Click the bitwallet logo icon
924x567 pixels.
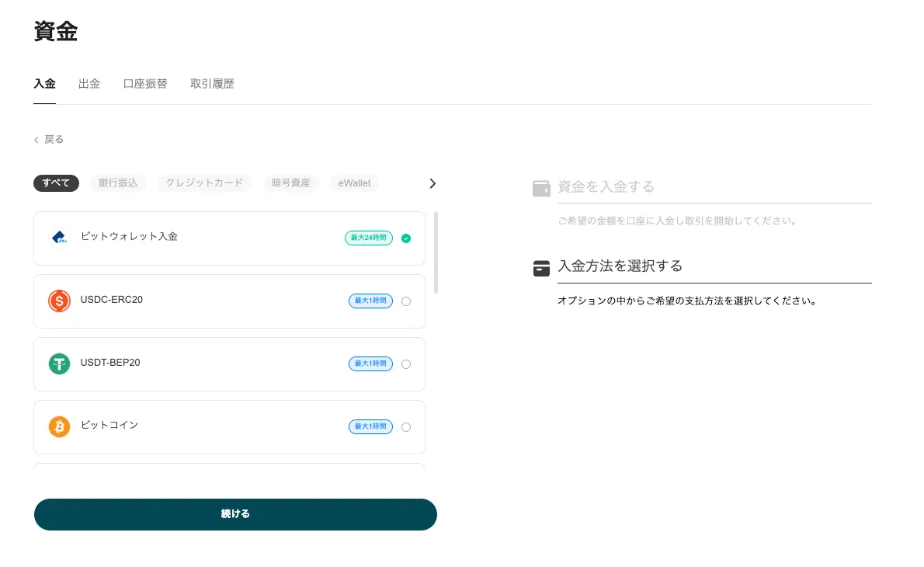pyautogui.click(x=59, y=238)
